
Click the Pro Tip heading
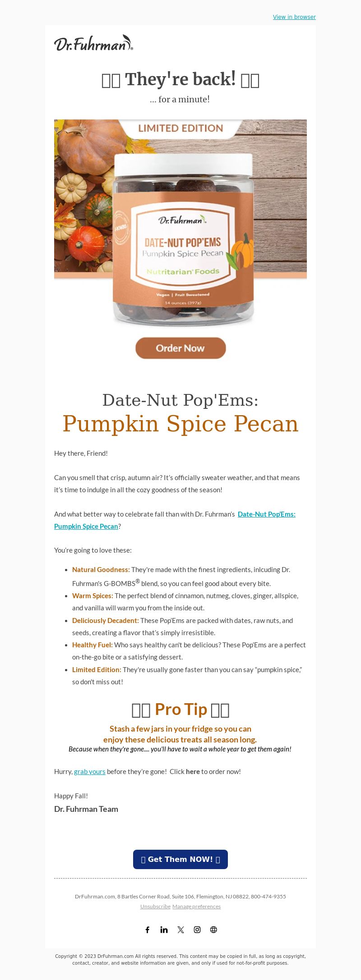[180, 710]
